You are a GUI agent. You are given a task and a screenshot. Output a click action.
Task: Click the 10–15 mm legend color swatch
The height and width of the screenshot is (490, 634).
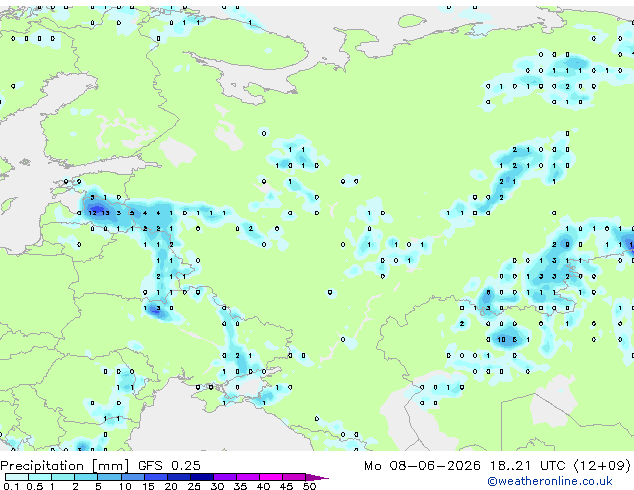(x=133, y=477)
